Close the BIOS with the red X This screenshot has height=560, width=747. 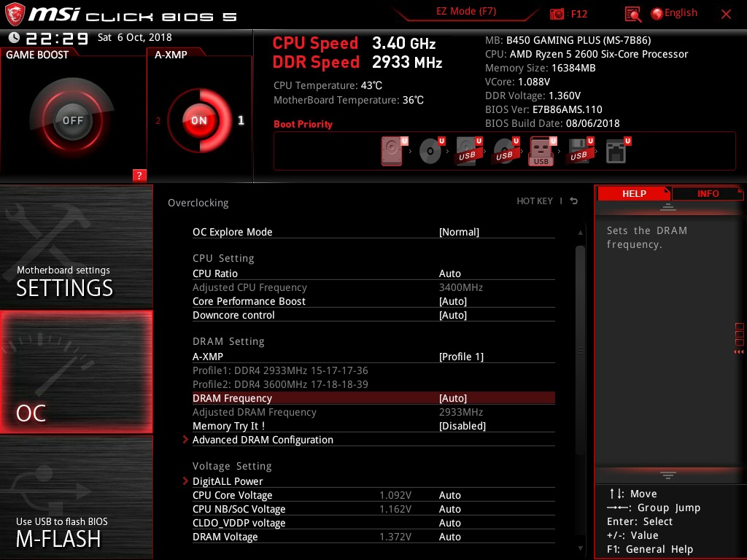pos(726,15)
